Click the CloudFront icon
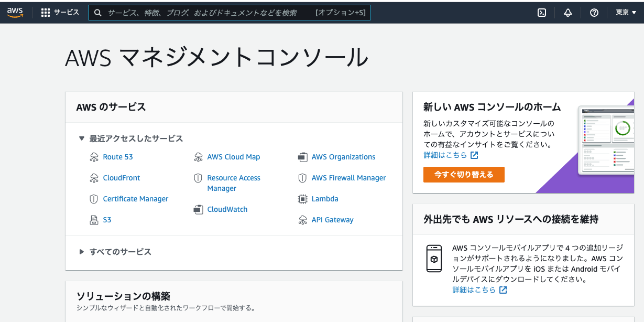This screenshot has height=322, width=644. (x=94, y=178)
